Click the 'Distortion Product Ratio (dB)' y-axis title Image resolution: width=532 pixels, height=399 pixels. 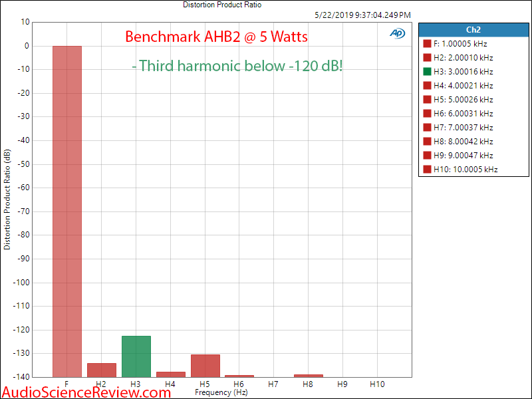(7, 199)
